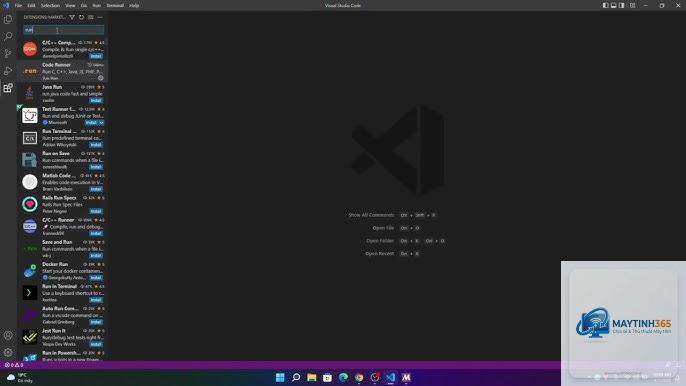This screenshot has width=686, height=386.
Task: Install the Java Run extension
Action: coord(96,100)
